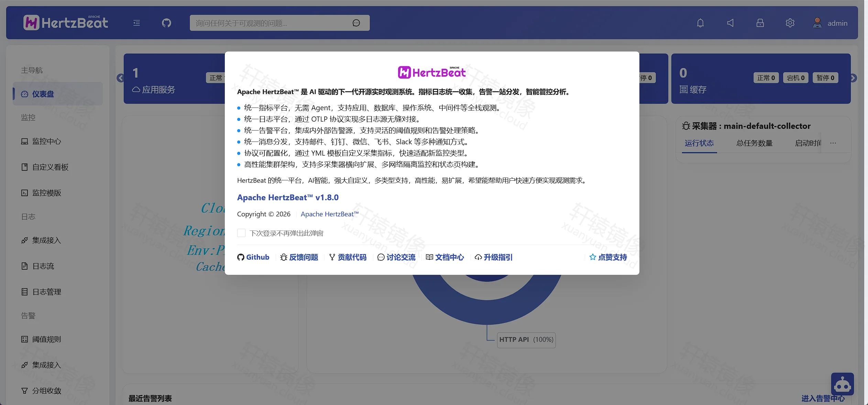
Task: Select the 启动时间 collector tab
Action: pyautogui.click(x=808, y=143)
